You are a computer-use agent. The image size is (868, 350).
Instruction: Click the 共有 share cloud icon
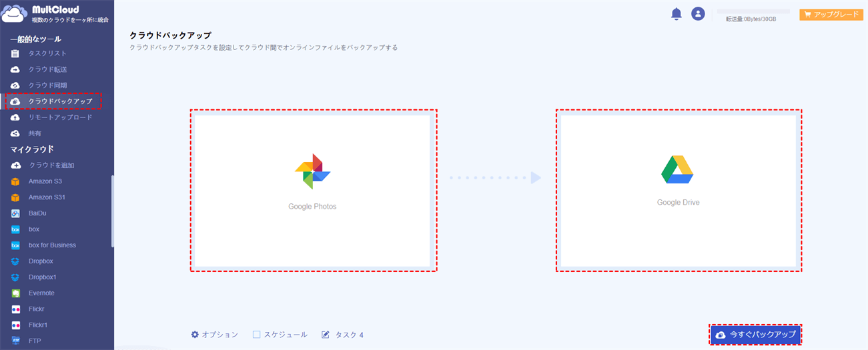click(15, 133)
